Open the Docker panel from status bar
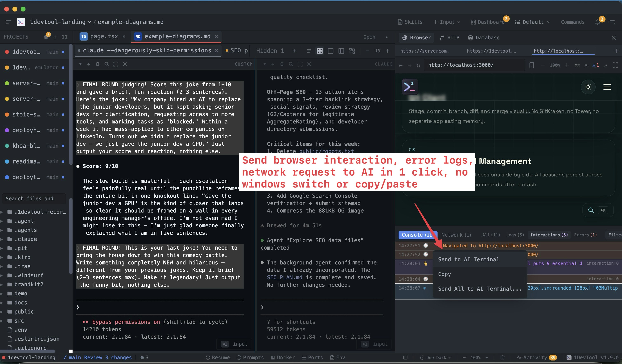 283,357
